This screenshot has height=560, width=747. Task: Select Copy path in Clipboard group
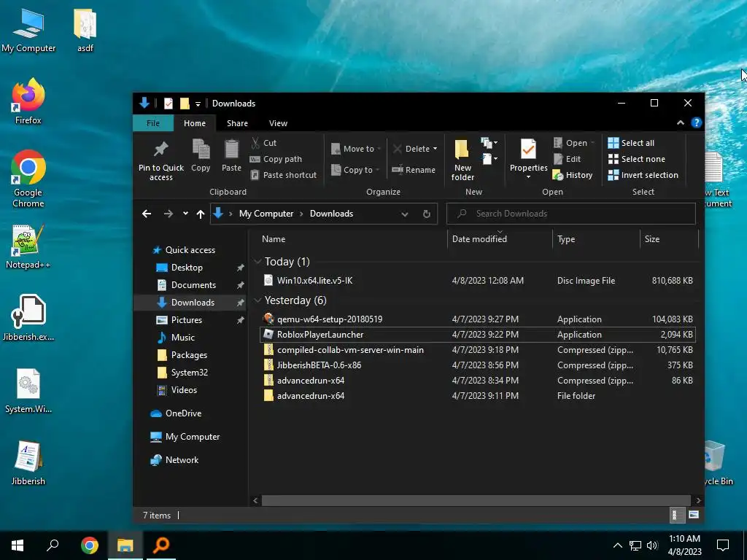[276, 159]
